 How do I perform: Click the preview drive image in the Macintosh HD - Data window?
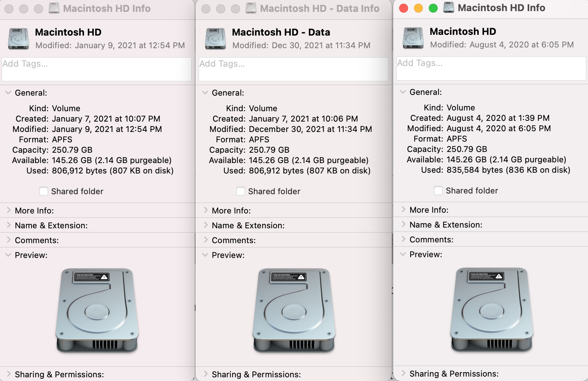tap(294, 311)
